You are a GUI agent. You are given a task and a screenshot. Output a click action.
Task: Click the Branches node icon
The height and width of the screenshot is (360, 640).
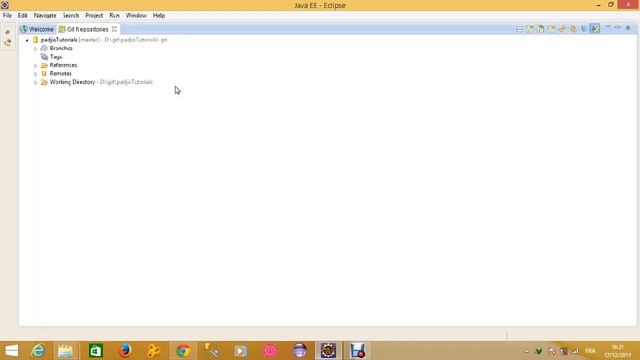(44, 48)
